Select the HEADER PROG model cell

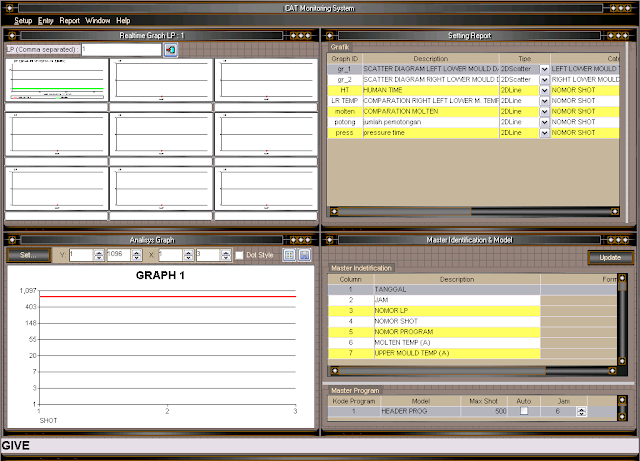(x=420, y=411)
